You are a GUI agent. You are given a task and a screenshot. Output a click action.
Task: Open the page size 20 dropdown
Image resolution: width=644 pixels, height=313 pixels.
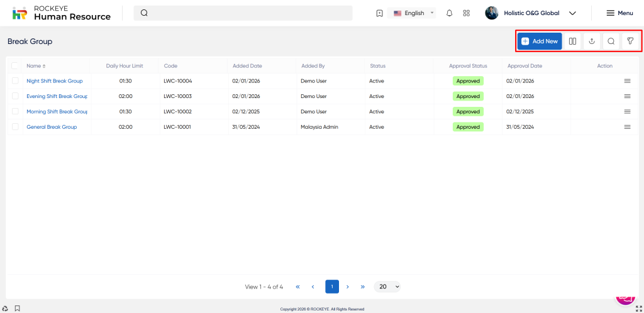pyautogui.click(x=387, y=287)
